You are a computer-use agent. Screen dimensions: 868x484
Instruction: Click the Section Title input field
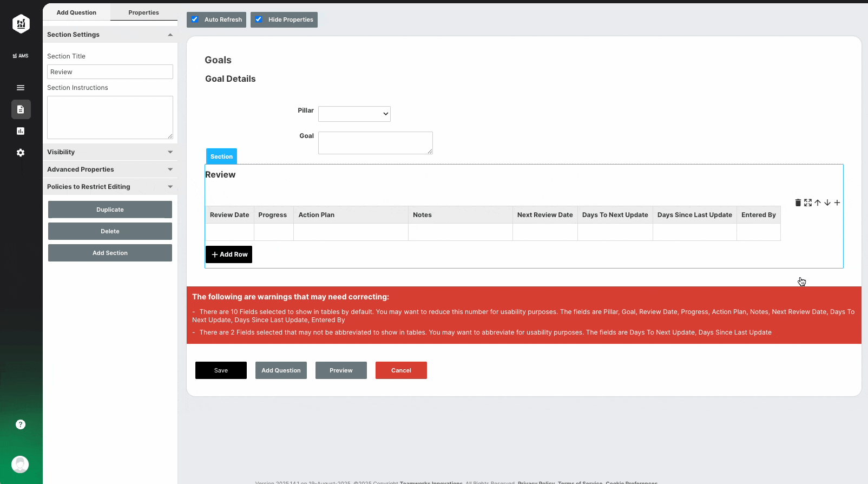tap(110, 72)
